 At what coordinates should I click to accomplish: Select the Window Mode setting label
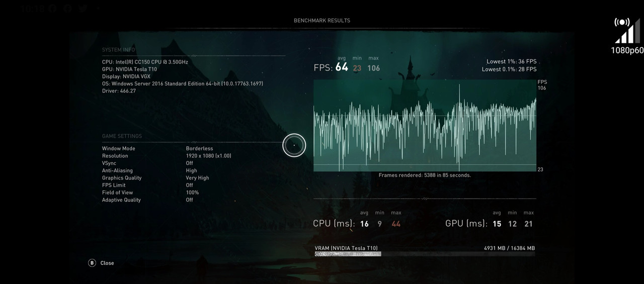pos(119,149)
